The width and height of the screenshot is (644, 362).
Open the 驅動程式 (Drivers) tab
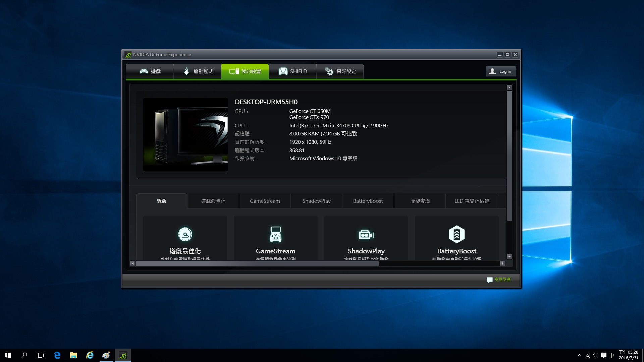tap(197, 71)
